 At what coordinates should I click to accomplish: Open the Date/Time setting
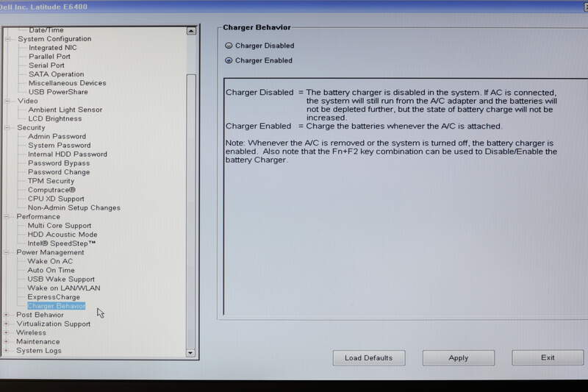(46, 30)
